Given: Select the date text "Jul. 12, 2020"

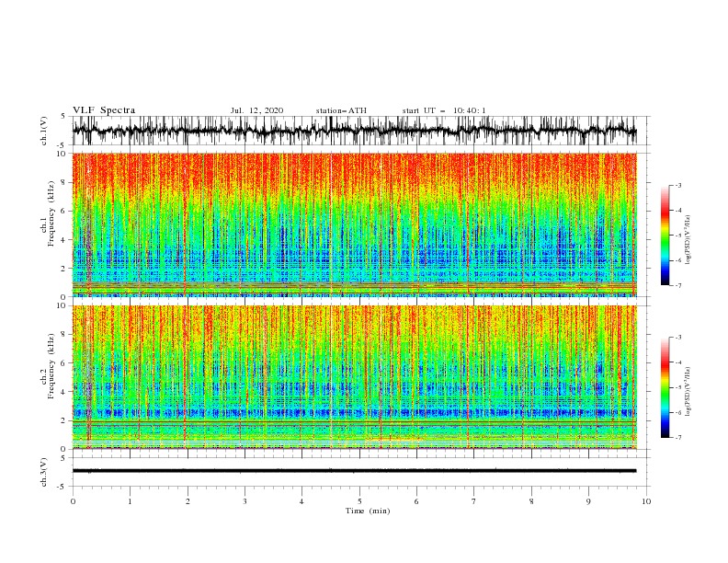Looking at the screenshot, I should [256, 110].
